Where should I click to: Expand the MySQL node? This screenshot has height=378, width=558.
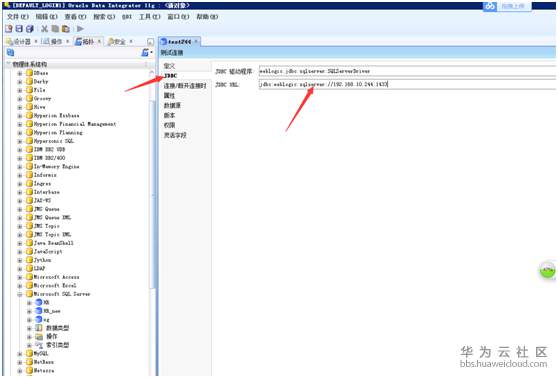[x=20, y=354]
